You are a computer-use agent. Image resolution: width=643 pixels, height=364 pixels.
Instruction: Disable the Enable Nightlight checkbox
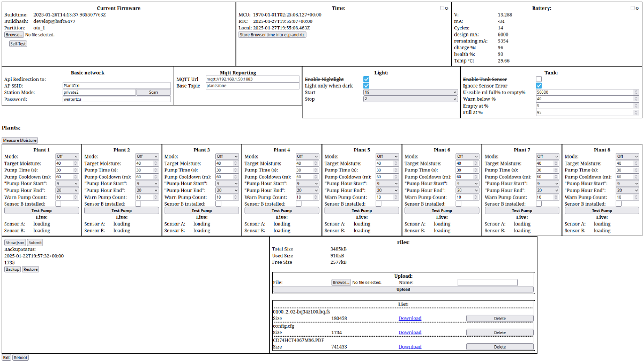pos(367,79)
